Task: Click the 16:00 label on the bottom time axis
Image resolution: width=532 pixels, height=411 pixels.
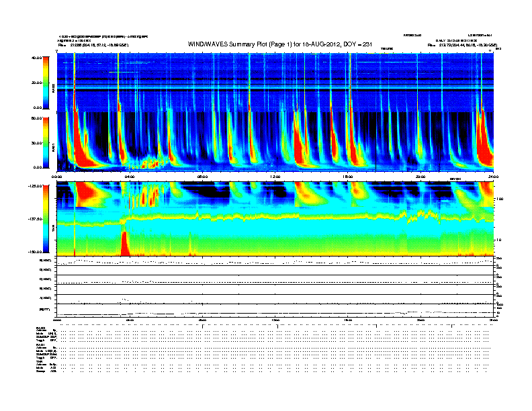Action: point(348,320)
